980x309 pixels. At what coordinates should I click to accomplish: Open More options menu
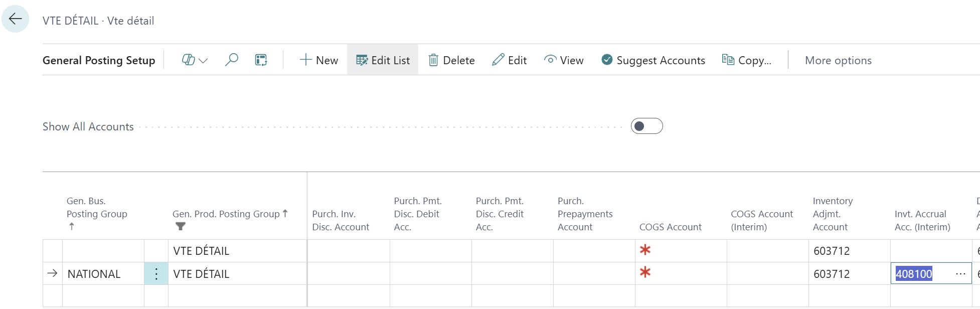click(x=838, y=60)
